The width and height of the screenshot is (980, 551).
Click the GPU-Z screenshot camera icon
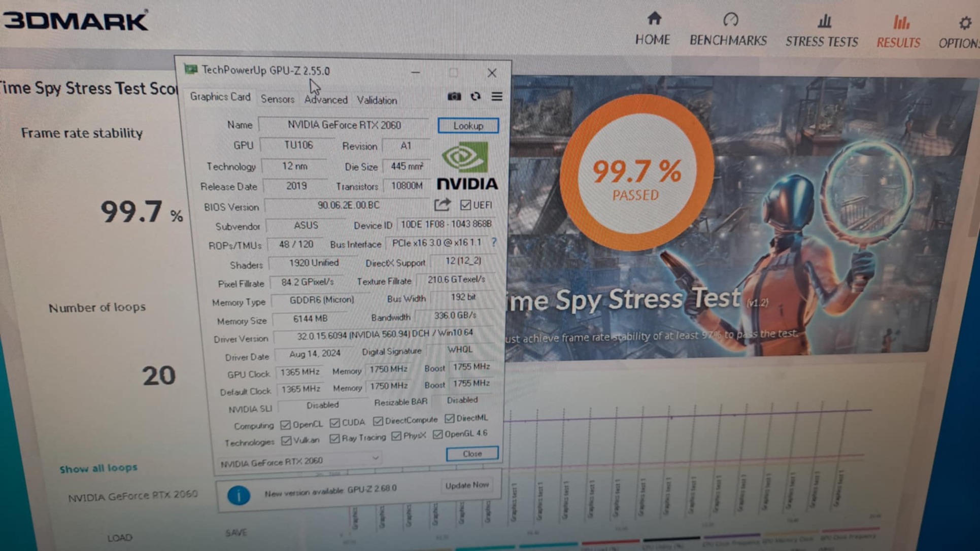pyautogui.click(x=454, y=96)
